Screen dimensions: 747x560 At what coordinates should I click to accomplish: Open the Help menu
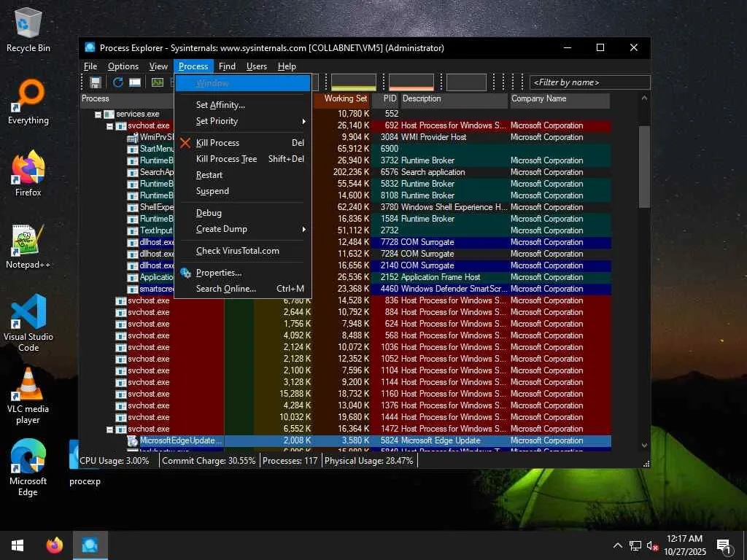287,66
